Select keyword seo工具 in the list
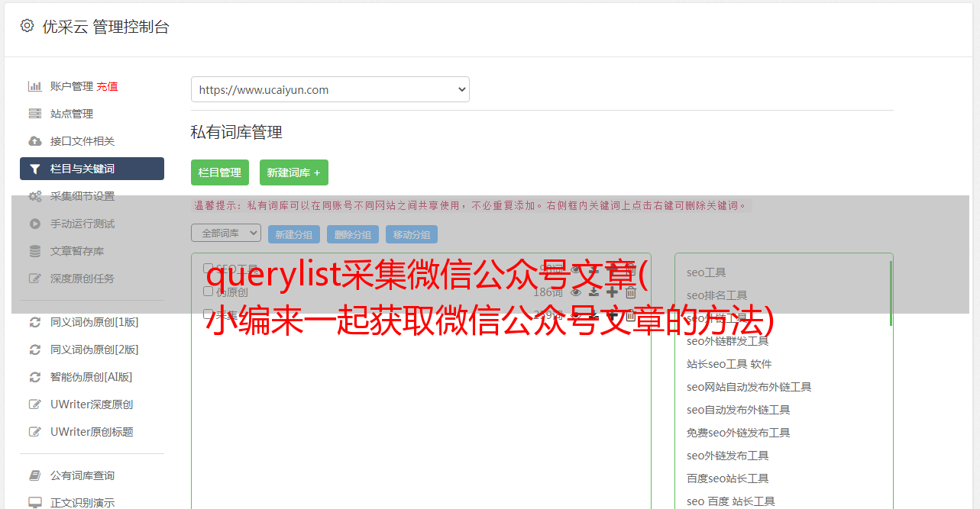 tap(707, 272)
